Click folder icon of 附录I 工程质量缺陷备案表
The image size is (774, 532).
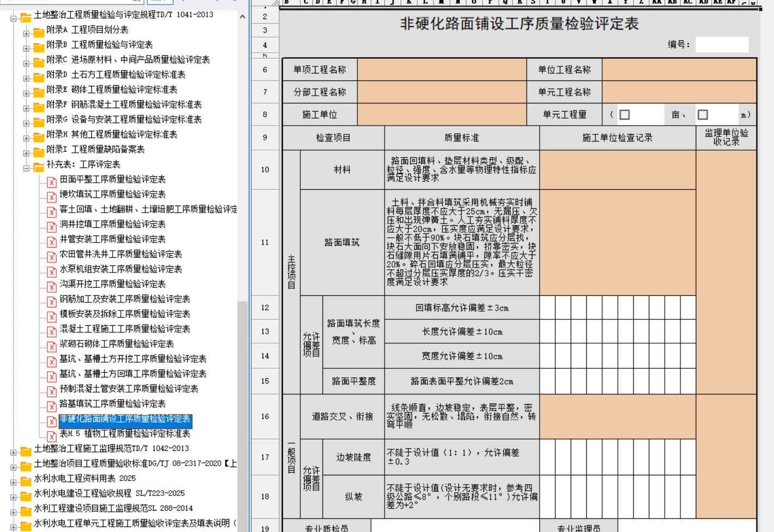click(x=39, y=152)
